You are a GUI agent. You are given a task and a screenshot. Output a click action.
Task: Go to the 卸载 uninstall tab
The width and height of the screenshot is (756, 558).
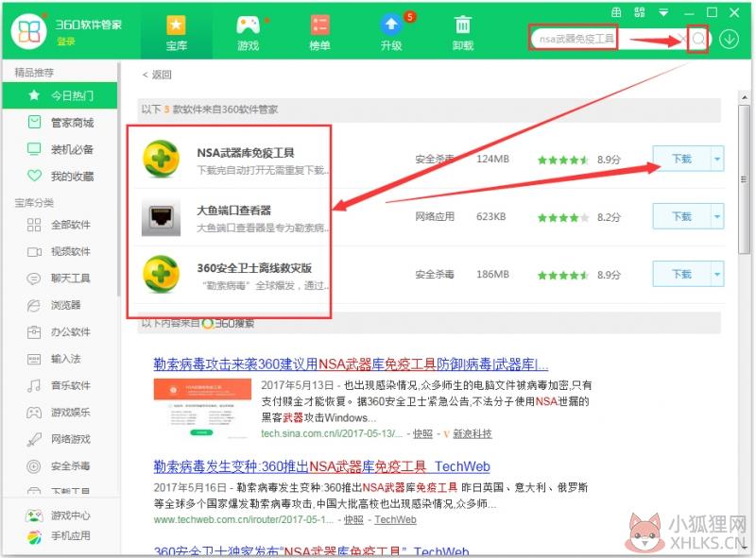463,33
